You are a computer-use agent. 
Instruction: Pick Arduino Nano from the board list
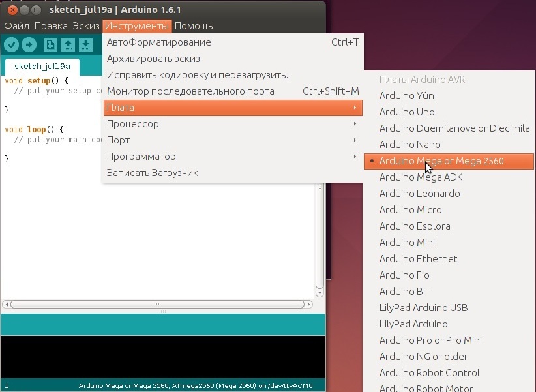click(x=409, y=145)
